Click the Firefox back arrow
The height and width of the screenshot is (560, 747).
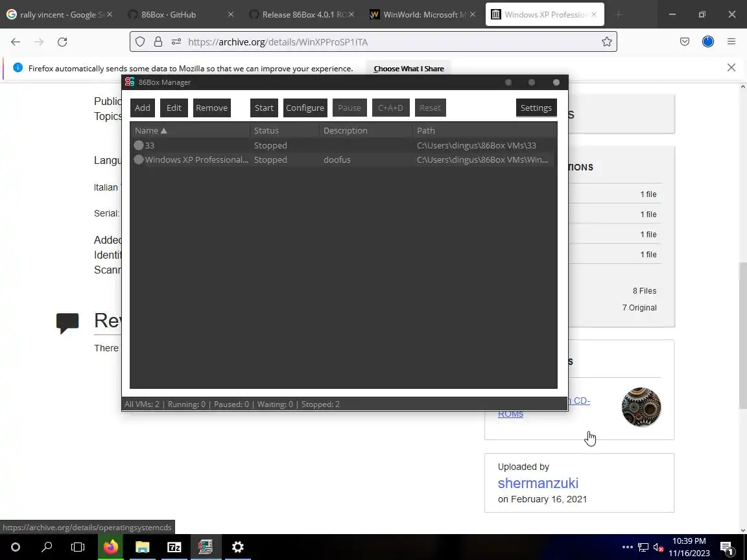(16, 42)
